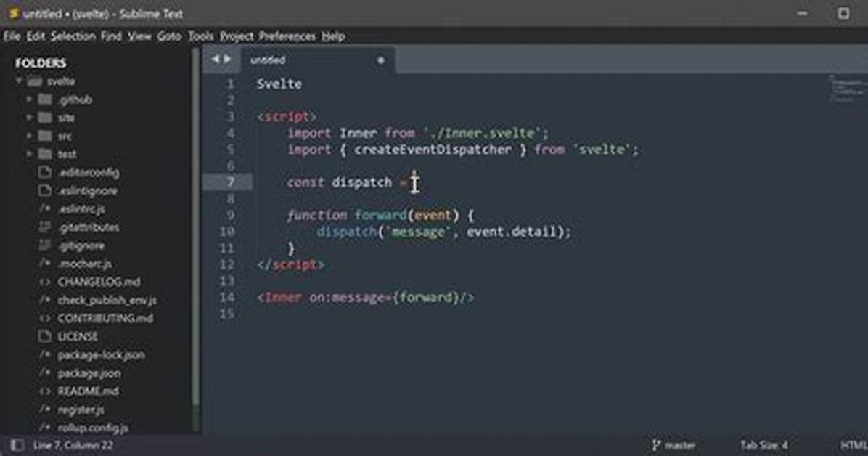Click the src folder icon

[x=46, y=136]
